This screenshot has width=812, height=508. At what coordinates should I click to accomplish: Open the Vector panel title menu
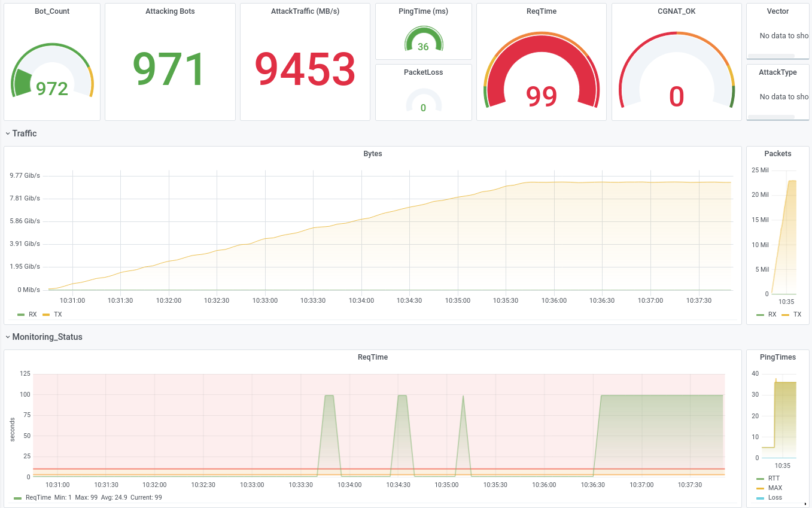click(778, 11)
